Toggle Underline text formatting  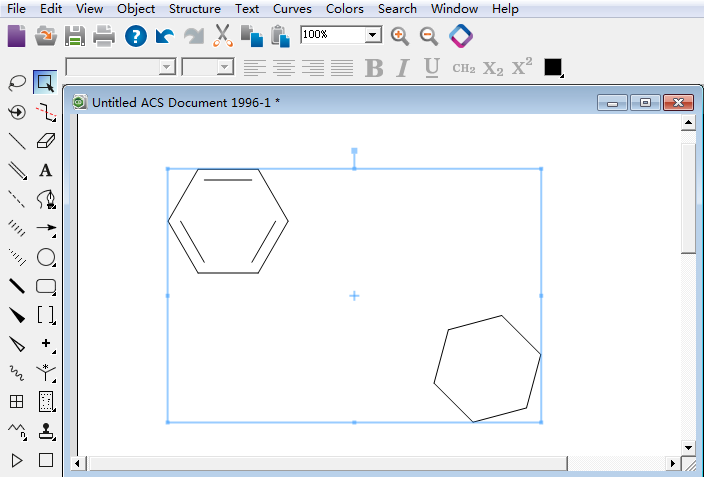coord(432,68)
